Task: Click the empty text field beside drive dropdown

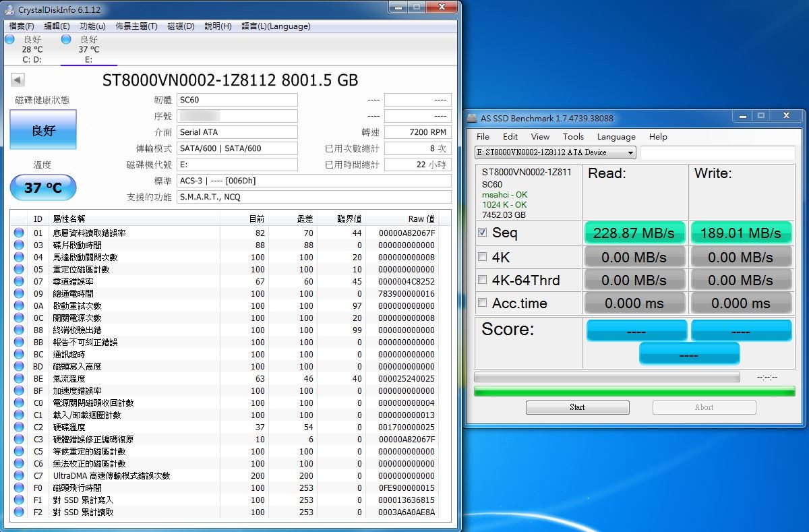Action: pos(717,152)
